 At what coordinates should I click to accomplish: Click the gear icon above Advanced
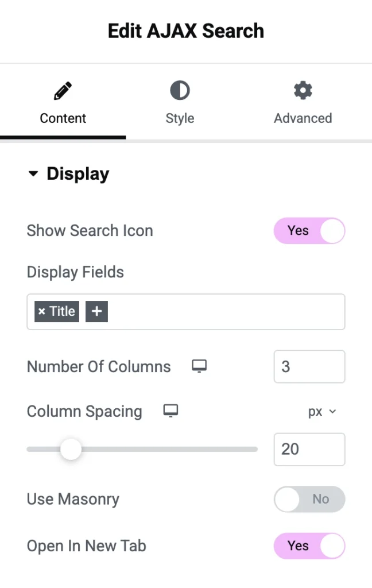303,91
